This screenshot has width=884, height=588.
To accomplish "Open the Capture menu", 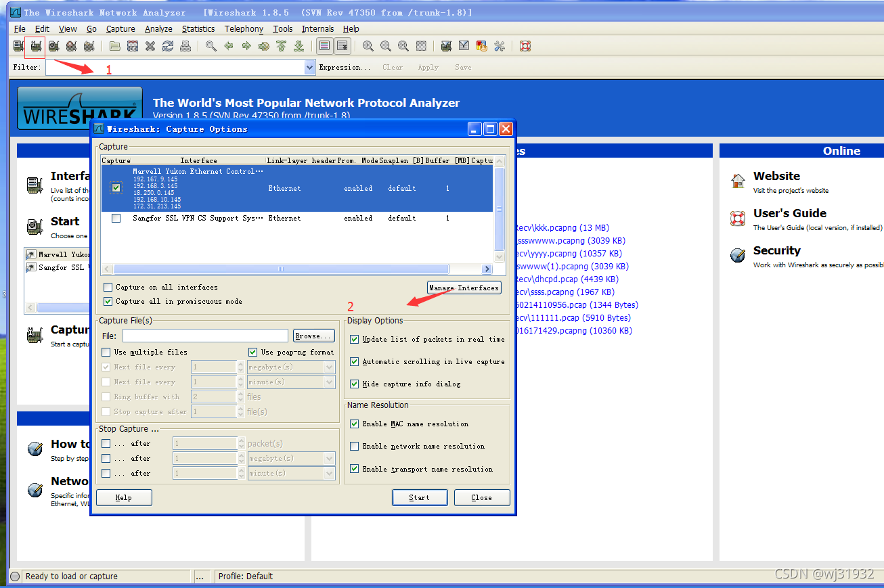I will click(120, 28).
